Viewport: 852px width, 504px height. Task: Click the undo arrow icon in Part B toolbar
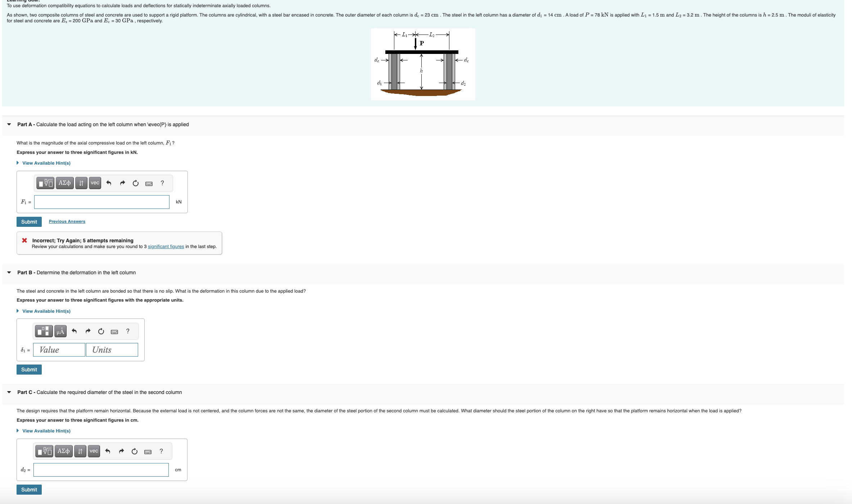[73, 331]
